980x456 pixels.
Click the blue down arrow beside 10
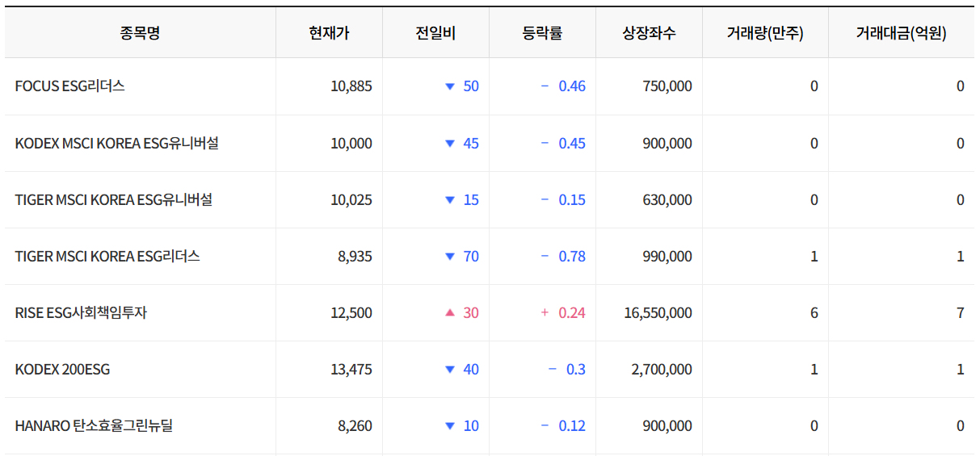450,425
